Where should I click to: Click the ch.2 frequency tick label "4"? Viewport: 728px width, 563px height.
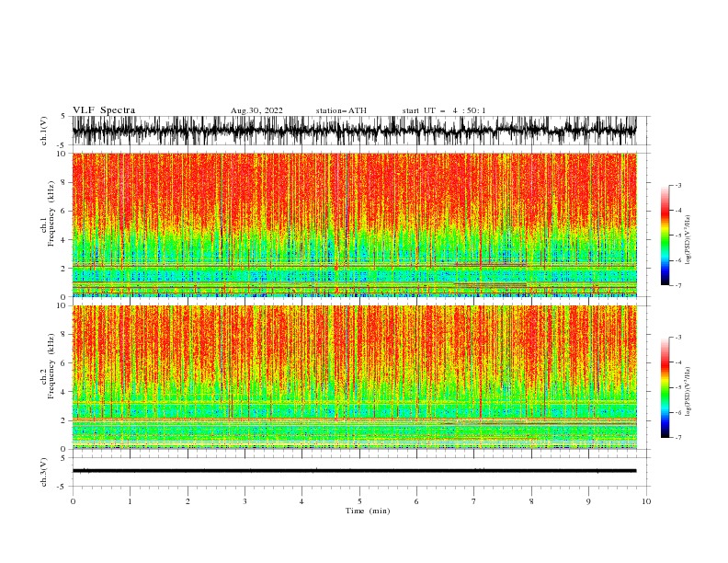[x=63, y=392]
